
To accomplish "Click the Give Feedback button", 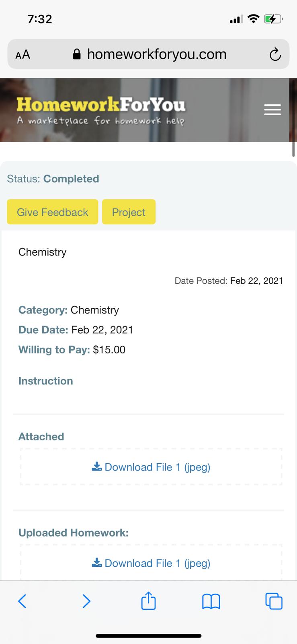I will pyautogui.click(x=52, y=212).
